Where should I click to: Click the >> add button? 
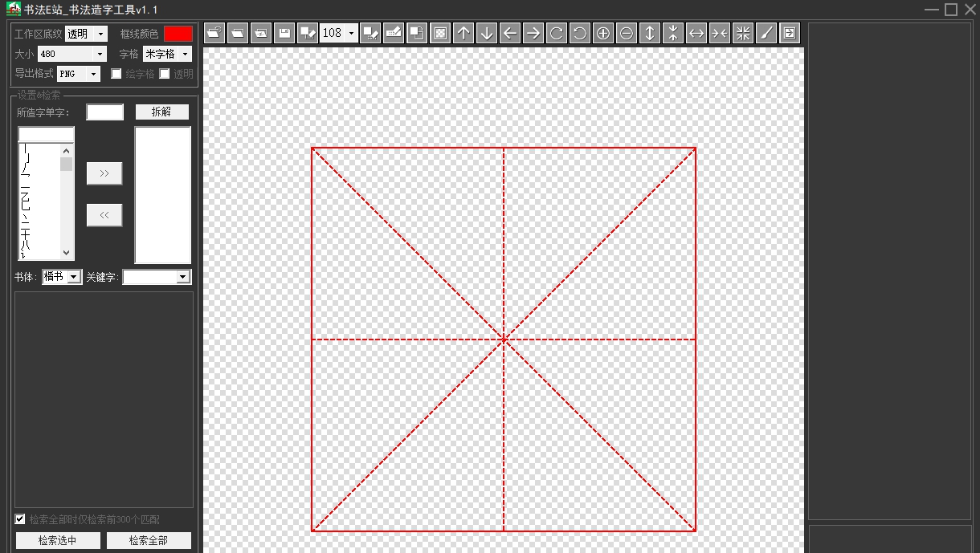click(104, 173)
